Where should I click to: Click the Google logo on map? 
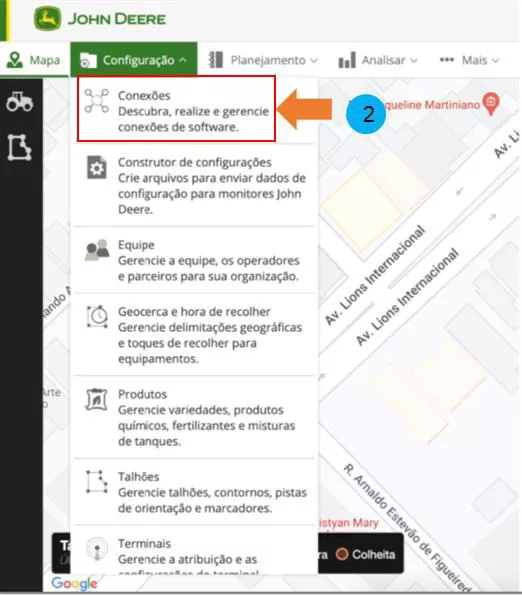[x=74, y=584]
